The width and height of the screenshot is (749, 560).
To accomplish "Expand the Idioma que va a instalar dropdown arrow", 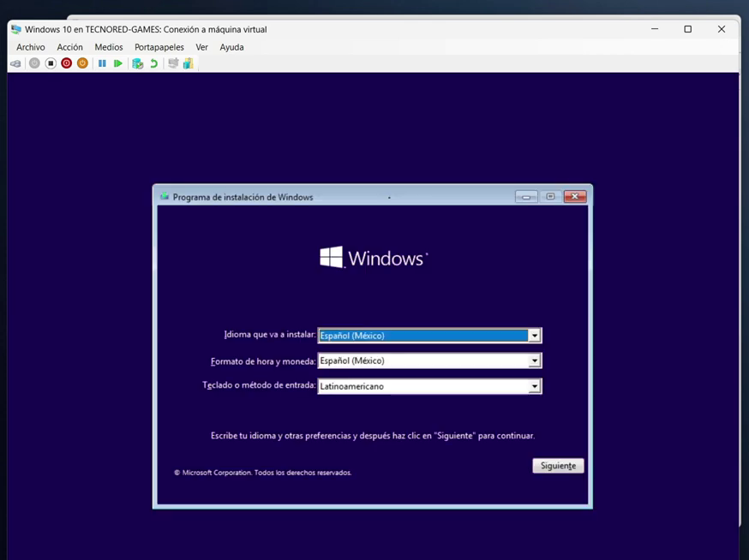I will coord(535,336).
